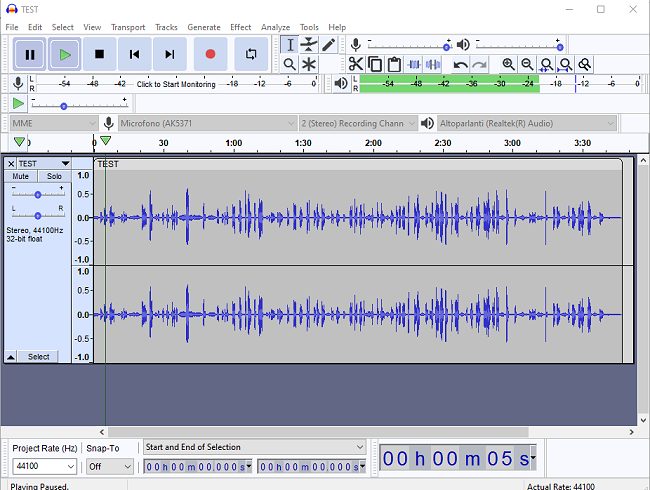Zoom in with the plus magnifier
The height and width of the screenshot is (490, 650).
pos(508,64)
